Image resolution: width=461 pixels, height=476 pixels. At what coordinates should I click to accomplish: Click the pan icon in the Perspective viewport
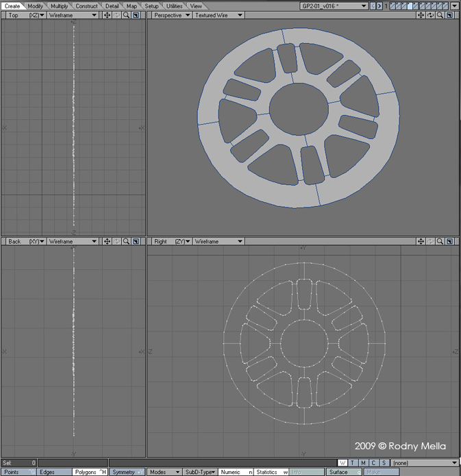[x=421, y=15]
